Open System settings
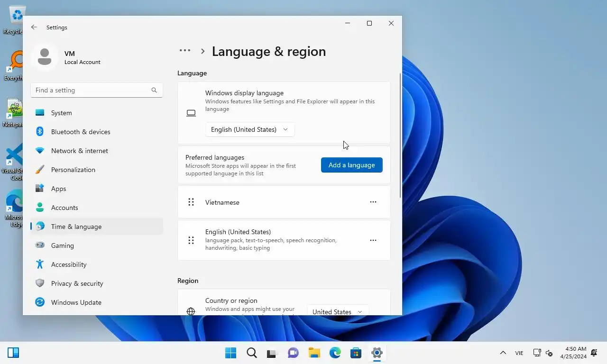The image size is (607, 364). [97, 113]
